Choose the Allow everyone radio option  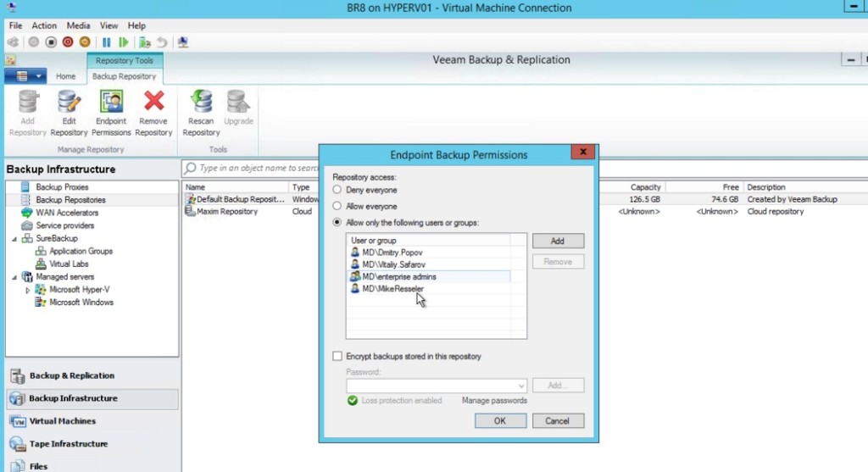[337, 206]
